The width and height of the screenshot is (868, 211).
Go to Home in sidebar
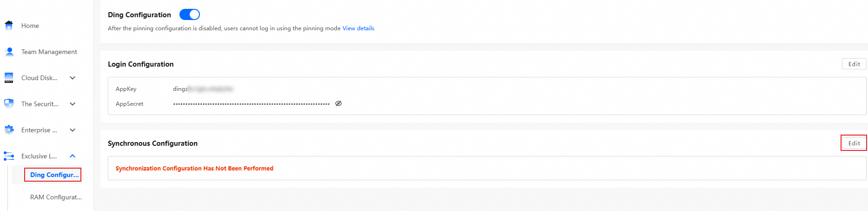click(x=30, y=26)
